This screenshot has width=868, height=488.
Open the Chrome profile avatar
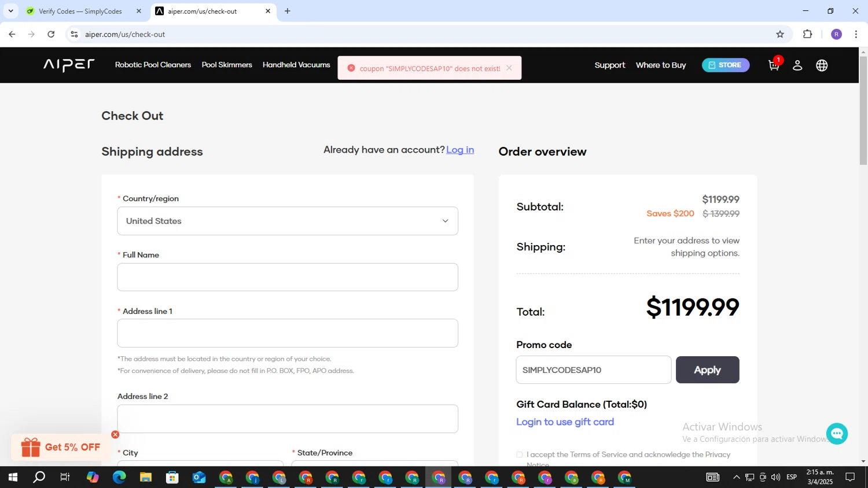click(x=837, y=34)
